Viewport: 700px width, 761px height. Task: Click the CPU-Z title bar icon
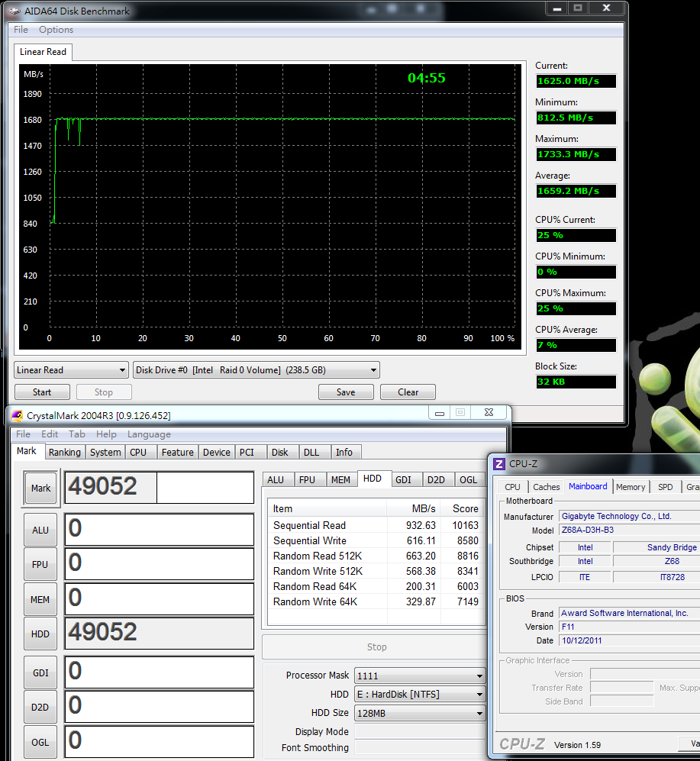[x=499, y=464]
